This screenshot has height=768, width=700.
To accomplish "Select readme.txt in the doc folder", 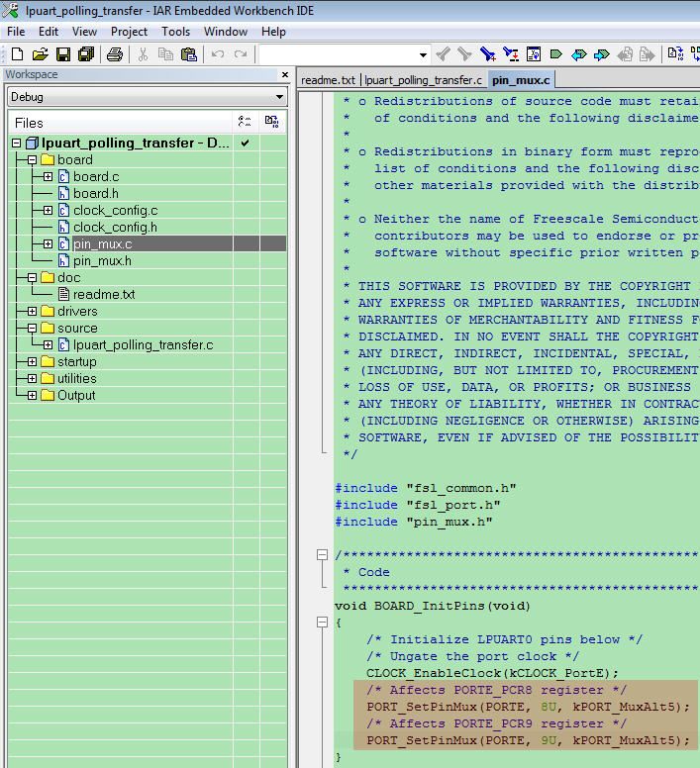I will click(104, 294).
